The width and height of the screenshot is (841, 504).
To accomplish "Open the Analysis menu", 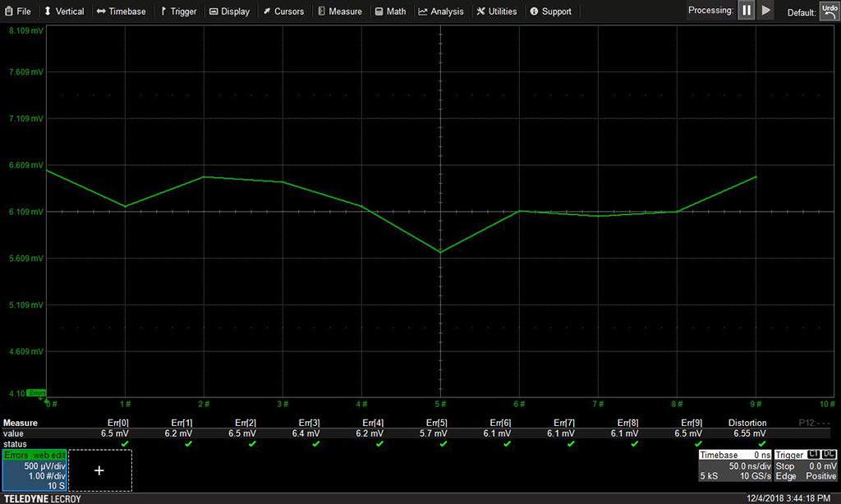I will pos(441,11).
